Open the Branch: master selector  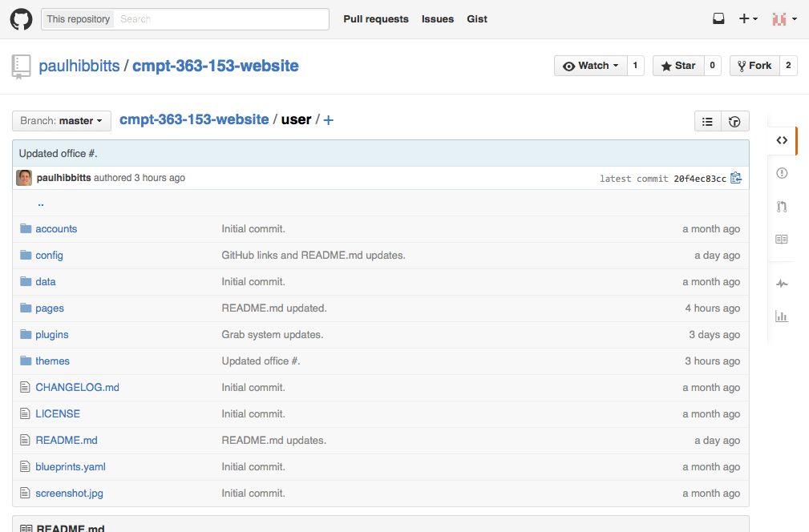point(62,121)
